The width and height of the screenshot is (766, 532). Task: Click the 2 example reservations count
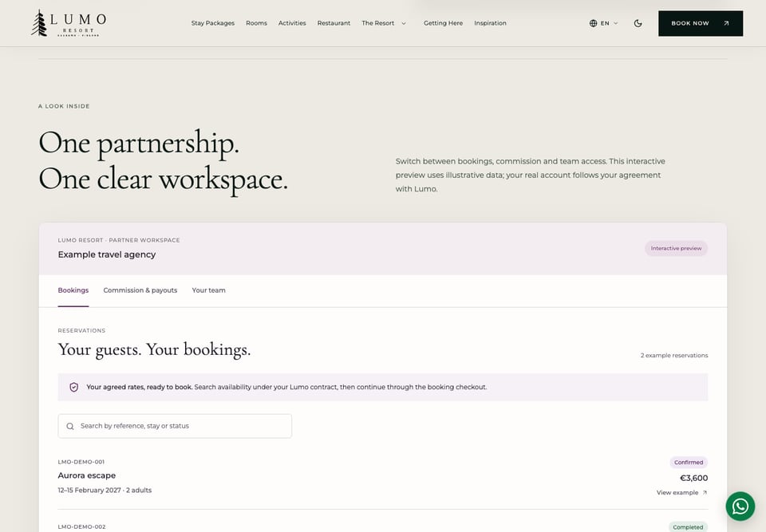(x=674, y=355)
